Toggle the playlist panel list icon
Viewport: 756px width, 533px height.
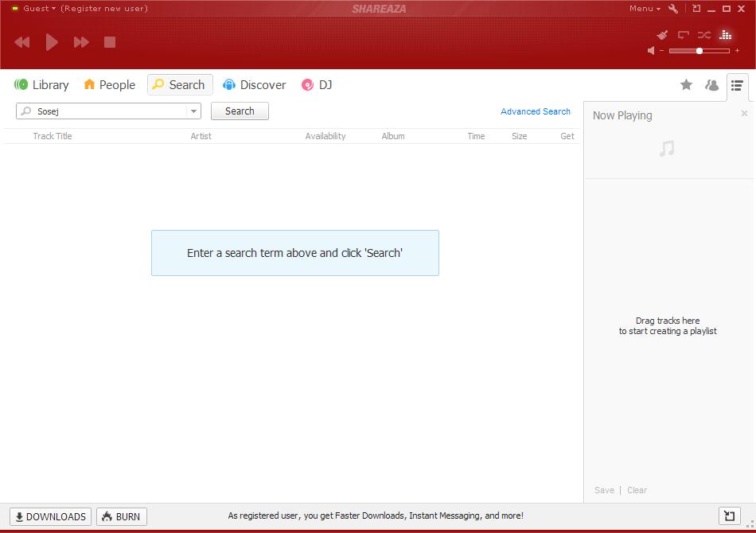737,86
